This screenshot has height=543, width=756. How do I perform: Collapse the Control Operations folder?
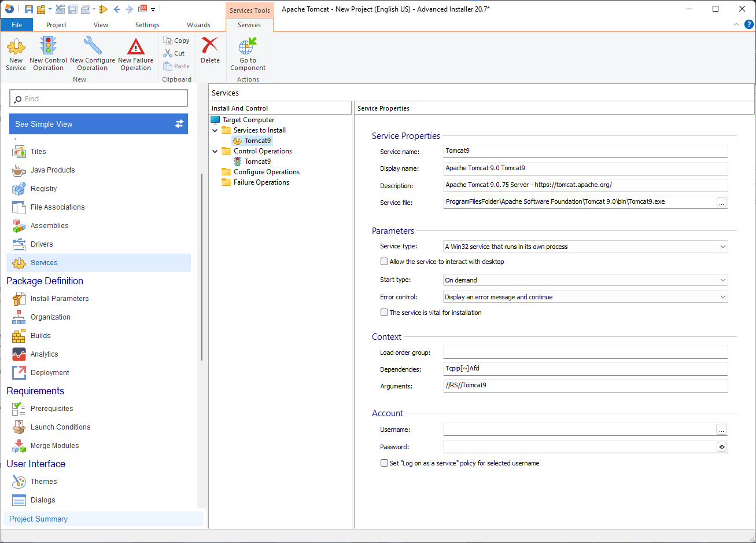tap(215, 151)
